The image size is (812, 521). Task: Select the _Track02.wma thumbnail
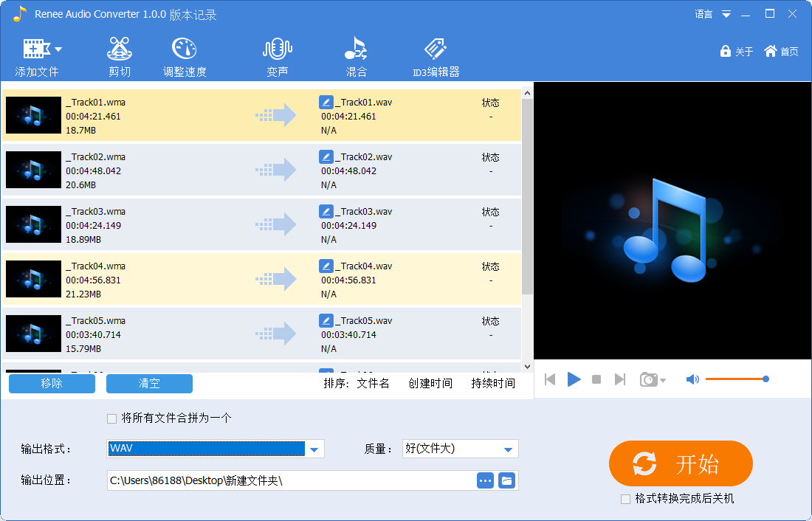point(34,170)
